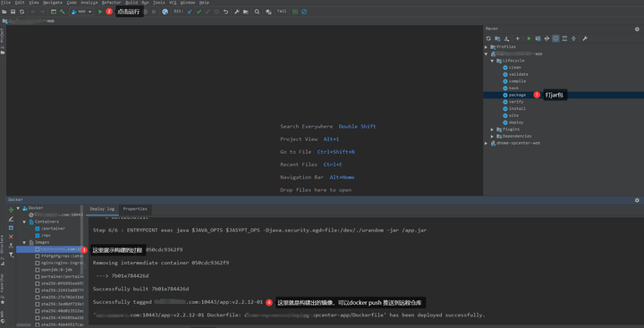Click the Tail toolbar button
Viewport: 644px width, 328px height.
pyautogui.click(x=282, y=12)
